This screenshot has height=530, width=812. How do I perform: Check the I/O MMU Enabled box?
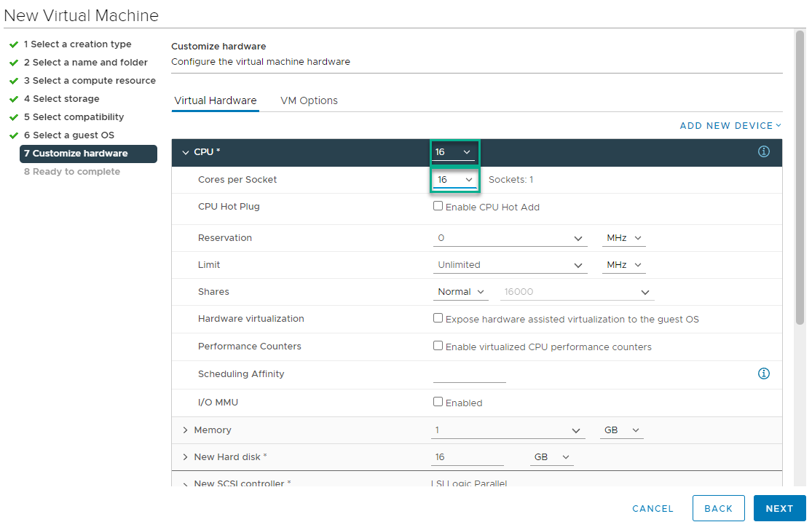[438, 402]
